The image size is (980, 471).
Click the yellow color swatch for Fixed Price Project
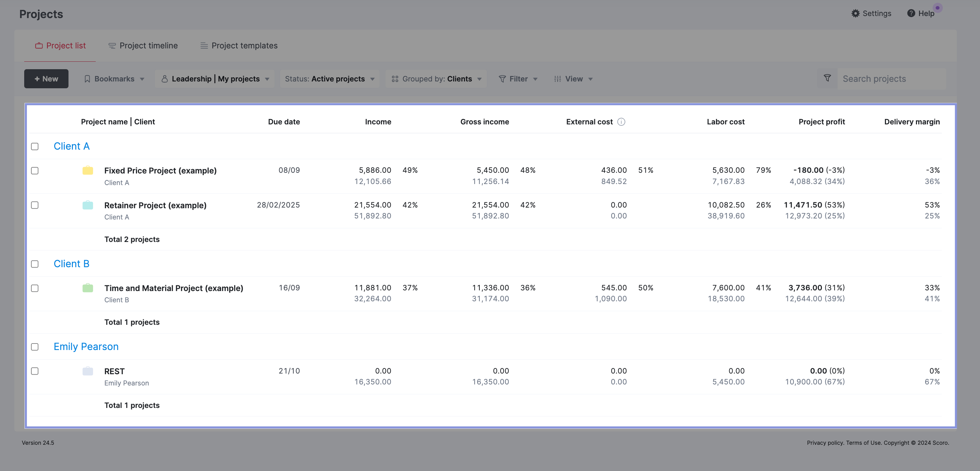(88, 170)
